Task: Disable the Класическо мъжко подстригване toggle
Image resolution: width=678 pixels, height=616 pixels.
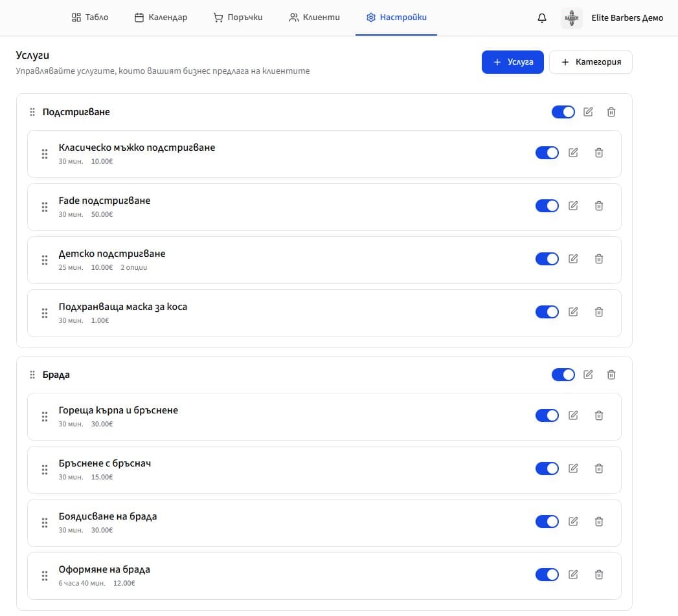Action: click(x=547, y=153)
